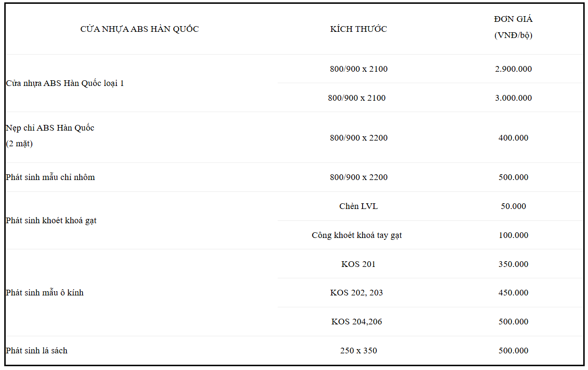
Task: Click the KOS 204,206 cell
Action: 356,322
